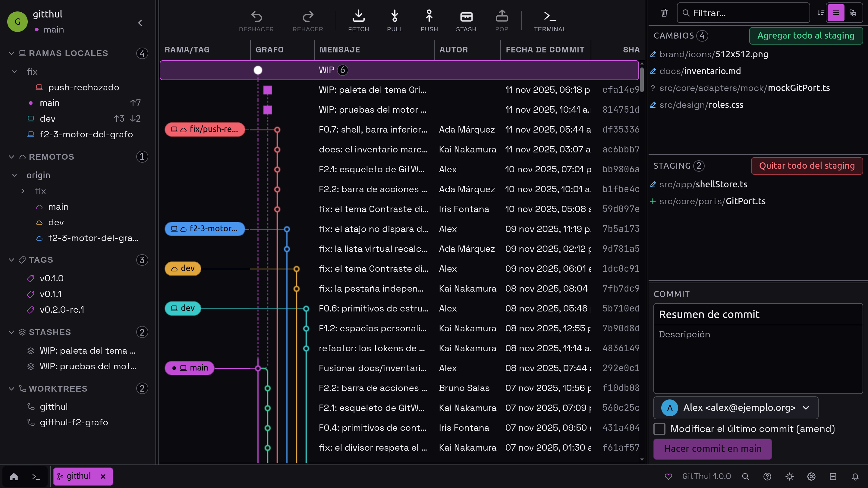Pull changes using the Pull icon

point(395,16)
